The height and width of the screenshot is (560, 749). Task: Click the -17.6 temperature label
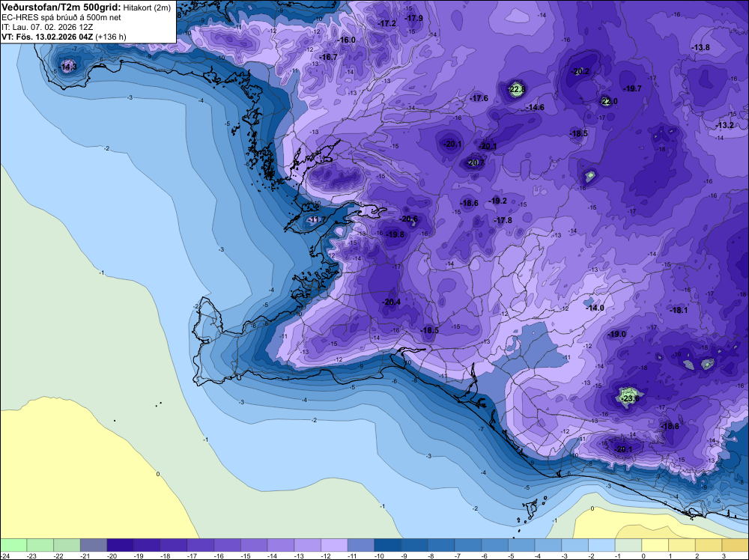pyautogui.click(x=479, y=98)
